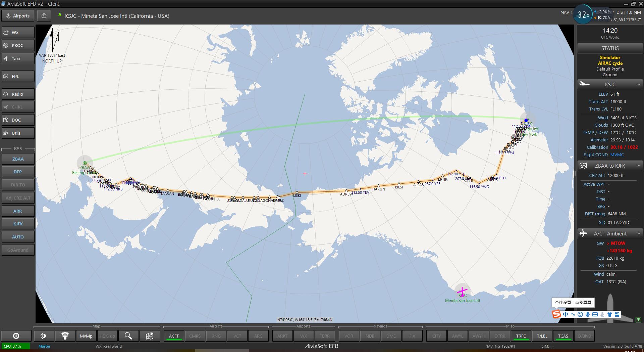Screen dimensions: 644x352
Task: Open the Airports selection button
Action: [x=18, y=16]
